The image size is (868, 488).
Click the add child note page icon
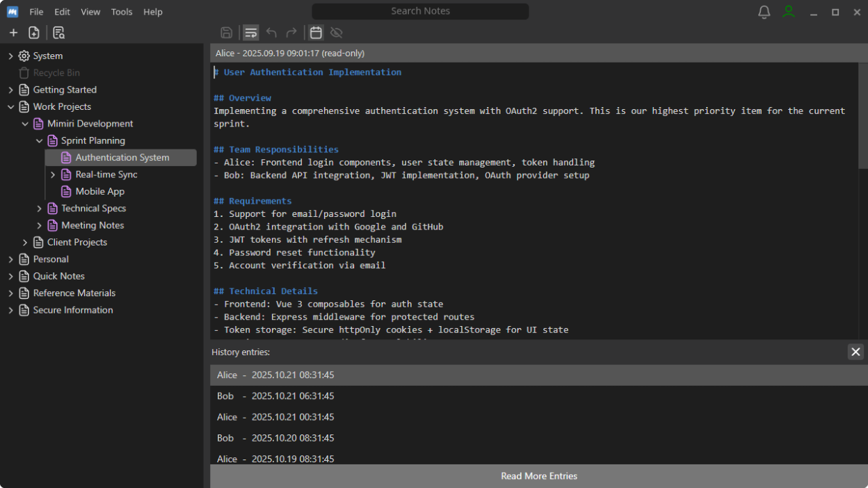(x=33, y=33)
